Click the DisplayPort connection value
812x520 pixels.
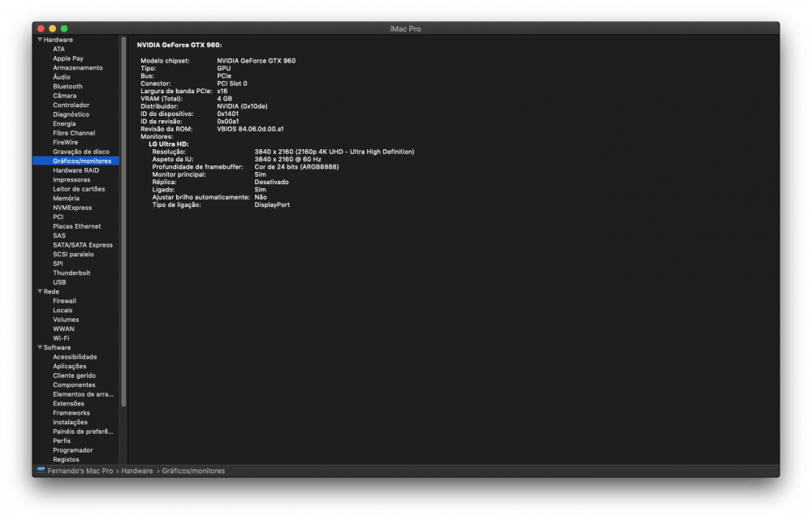[x=272, y=205]
